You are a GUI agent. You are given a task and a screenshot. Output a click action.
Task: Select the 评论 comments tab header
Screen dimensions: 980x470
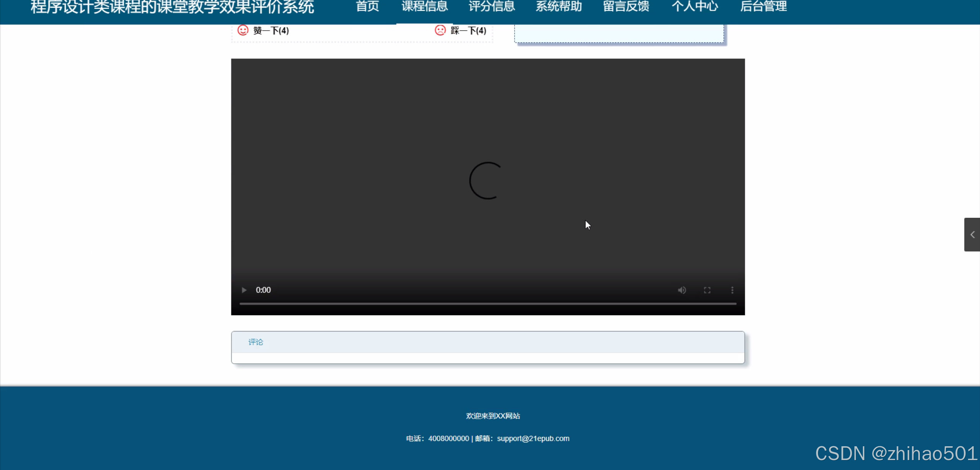tap(255, 342)
